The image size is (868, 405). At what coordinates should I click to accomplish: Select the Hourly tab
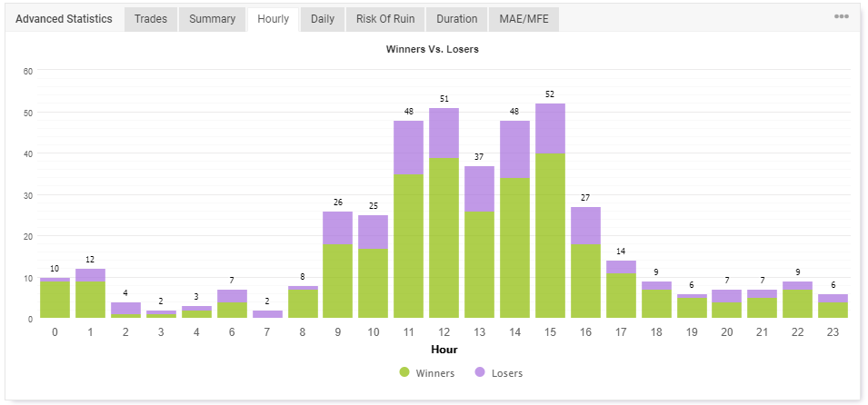pos(273,19)
